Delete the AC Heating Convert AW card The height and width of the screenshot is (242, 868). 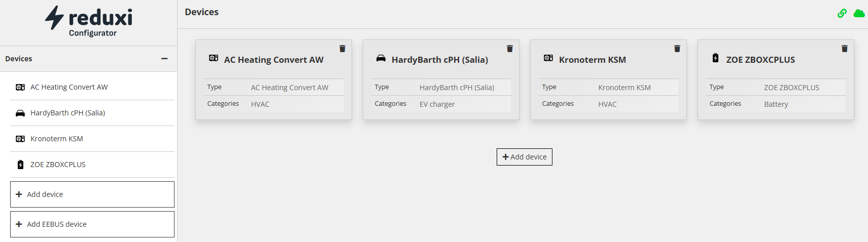pyautogui.click(x=342, y=49)
